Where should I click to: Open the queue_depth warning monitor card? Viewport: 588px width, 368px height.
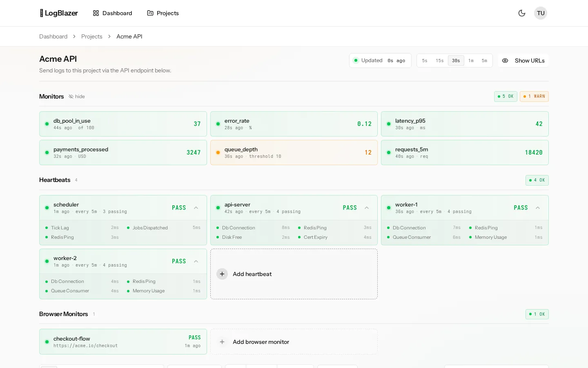(x=294, y=153)
